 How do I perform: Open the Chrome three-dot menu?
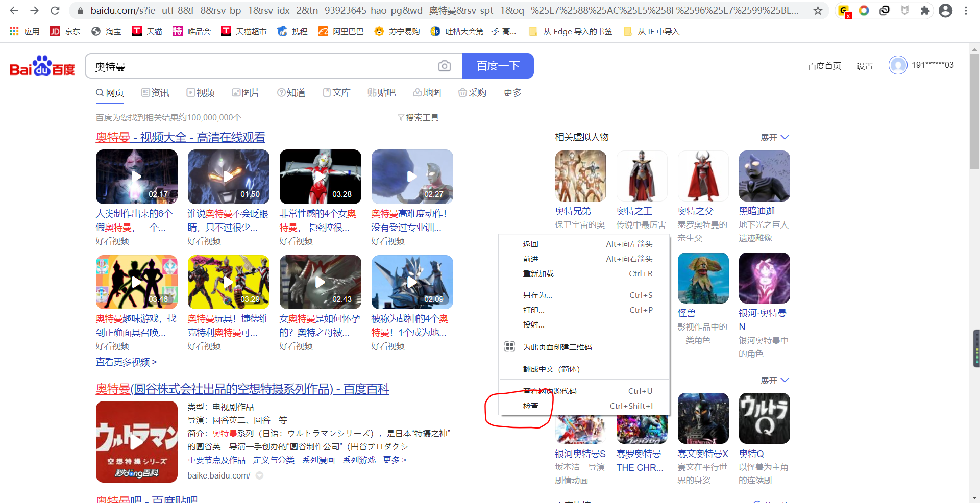tap(966, 10)
